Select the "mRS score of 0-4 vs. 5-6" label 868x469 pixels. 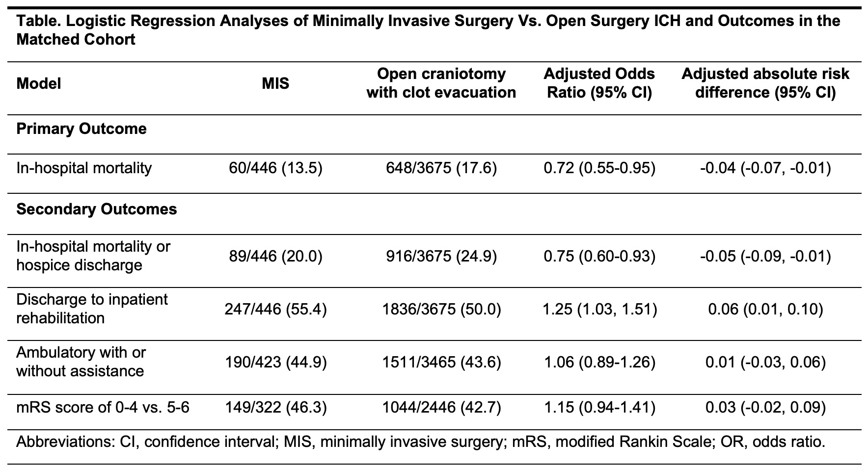pyautogui.click(x=102, y=407)
